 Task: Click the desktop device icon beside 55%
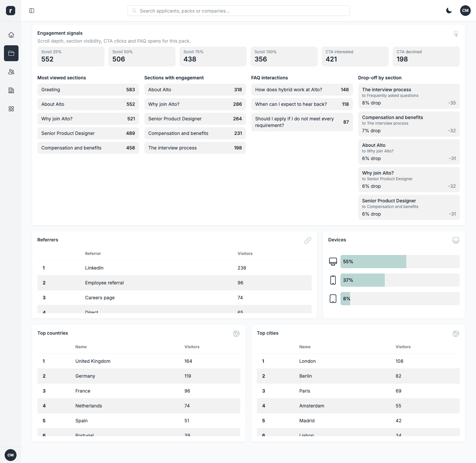tap(333, 262)
